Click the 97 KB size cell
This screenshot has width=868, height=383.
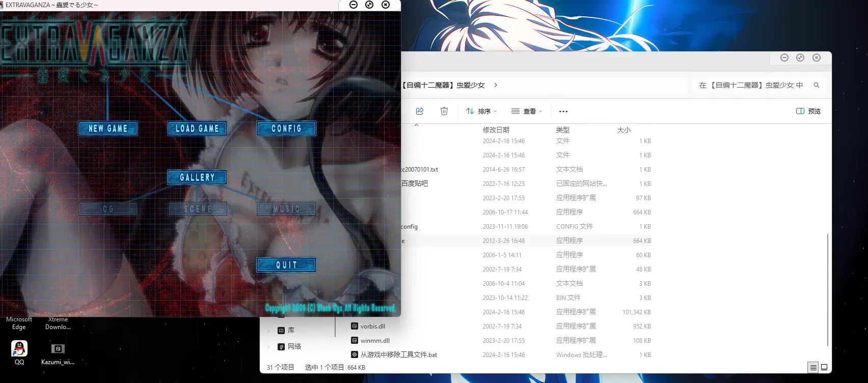coord(643,198)
